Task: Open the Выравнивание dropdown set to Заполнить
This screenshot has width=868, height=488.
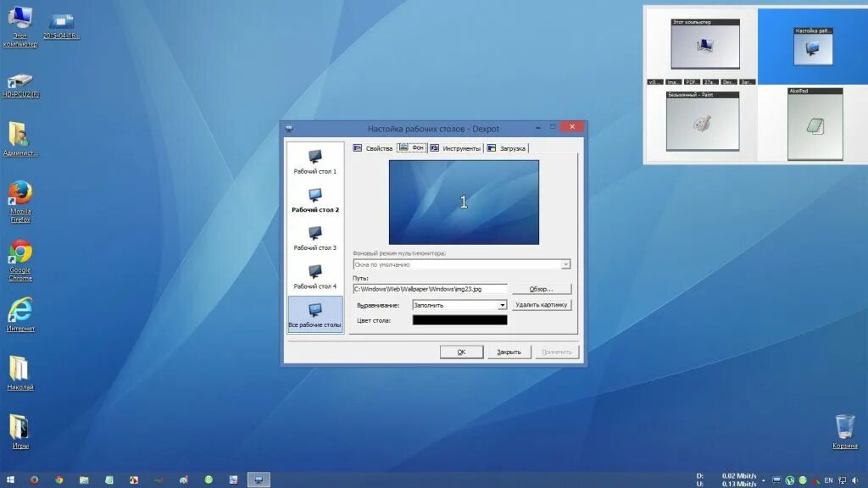Action: [x=459, y=305]
